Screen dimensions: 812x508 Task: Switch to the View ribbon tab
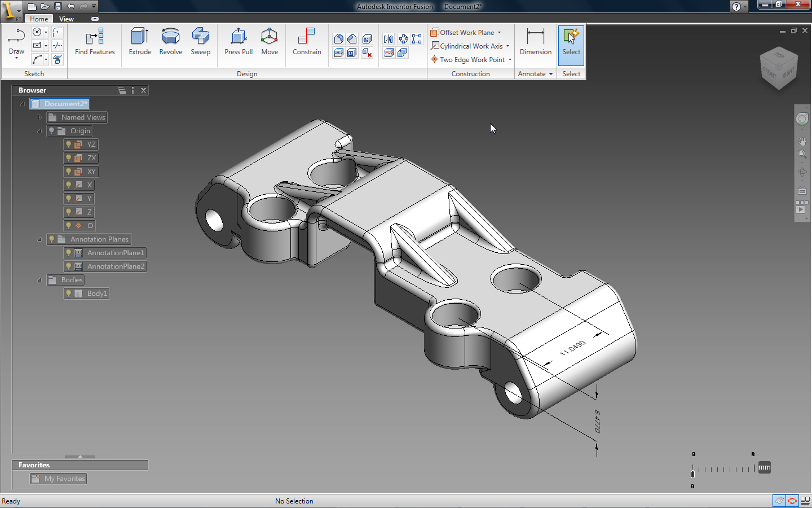click(x=67, y=19)
